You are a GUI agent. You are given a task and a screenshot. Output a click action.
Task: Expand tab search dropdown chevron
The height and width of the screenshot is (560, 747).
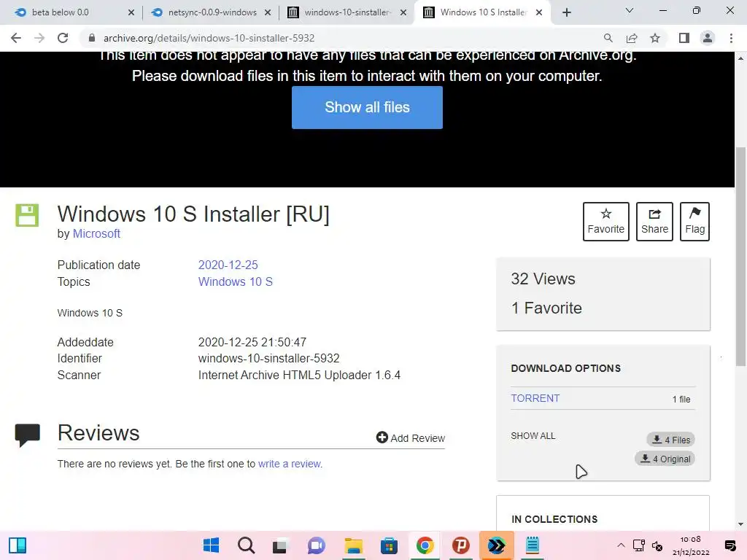[x=630, y=10]
